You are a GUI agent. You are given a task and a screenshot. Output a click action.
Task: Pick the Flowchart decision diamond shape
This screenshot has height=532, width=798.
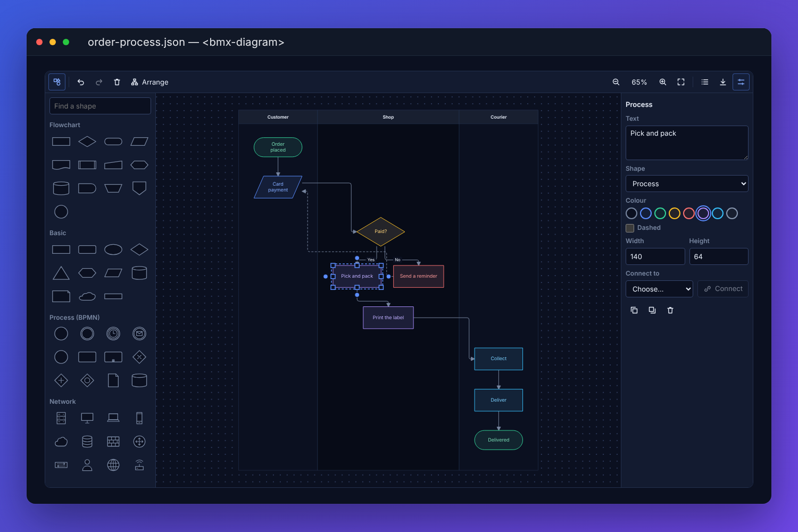(x=87, y=142)
